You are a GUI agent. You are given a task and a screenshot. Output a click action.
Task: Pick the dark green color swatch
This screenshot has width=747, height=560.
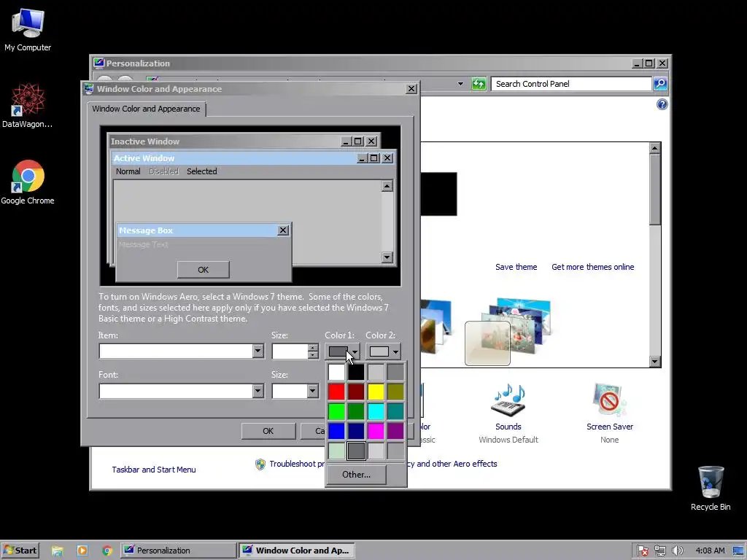tap(356, 411)
